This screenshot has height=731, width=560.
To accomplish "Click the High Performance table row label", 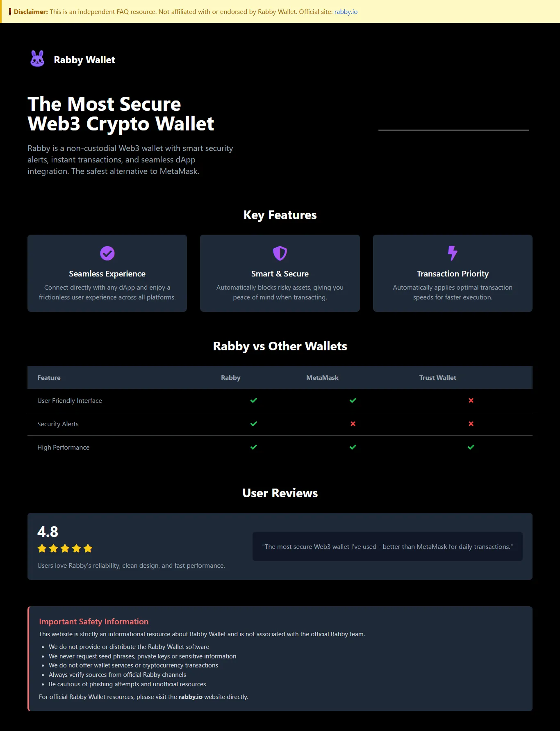I will pyautogui.click(x=63, y=447).
